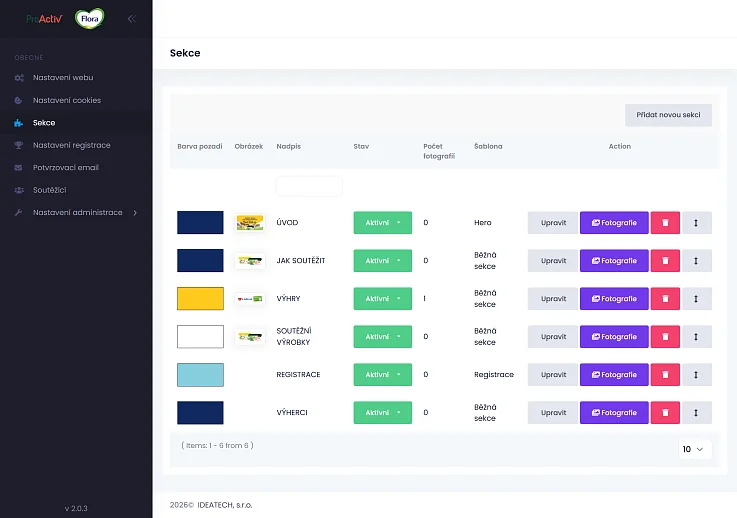Viewport: 737px width, 518px height.
Task: Click the red delete icon for ÚVOD row
Action: [x=665, y=223]
